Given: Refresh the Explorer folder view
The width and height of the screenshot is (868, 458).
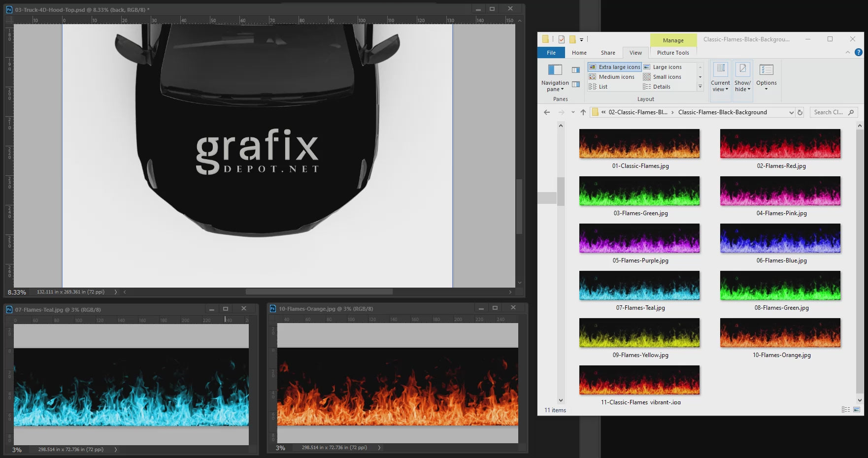Looking at the screenshot, I should pos(800,112).
